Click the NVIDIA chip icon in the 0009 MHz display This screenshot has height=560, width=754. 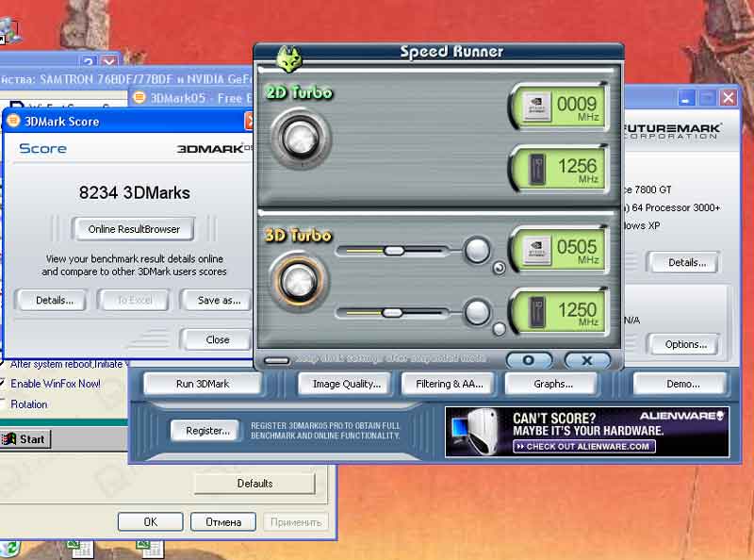(x=536, y=107)
